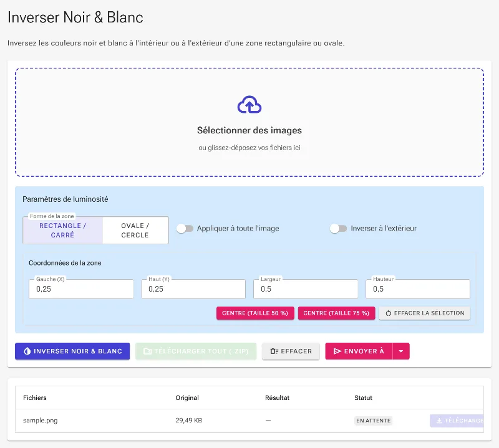Click 'ou glissez-déposez vos fichiers ici' text

[249, 148]
